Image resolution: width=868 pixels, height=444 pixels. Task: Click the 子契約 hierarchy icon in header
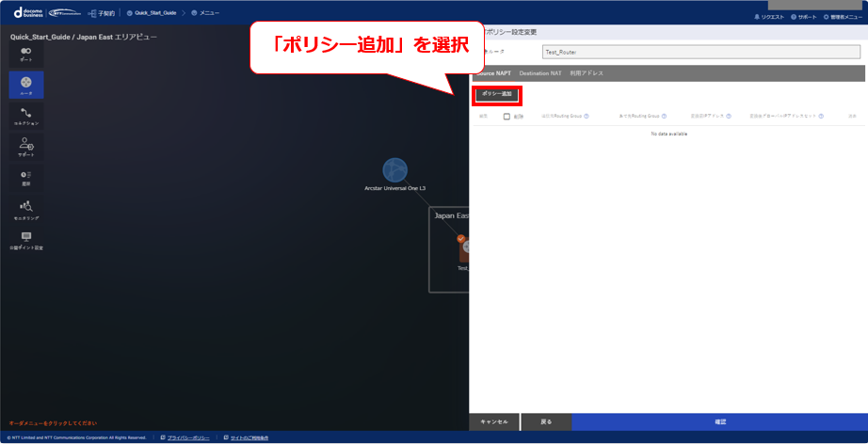pyautogui.click(x=92, y=13)
